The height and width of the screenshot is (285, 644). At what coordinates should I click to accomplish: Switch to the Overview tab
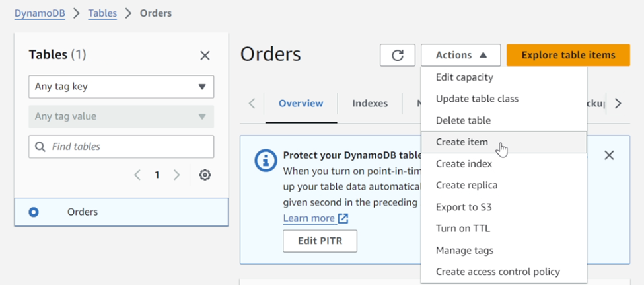click(301, 103)
